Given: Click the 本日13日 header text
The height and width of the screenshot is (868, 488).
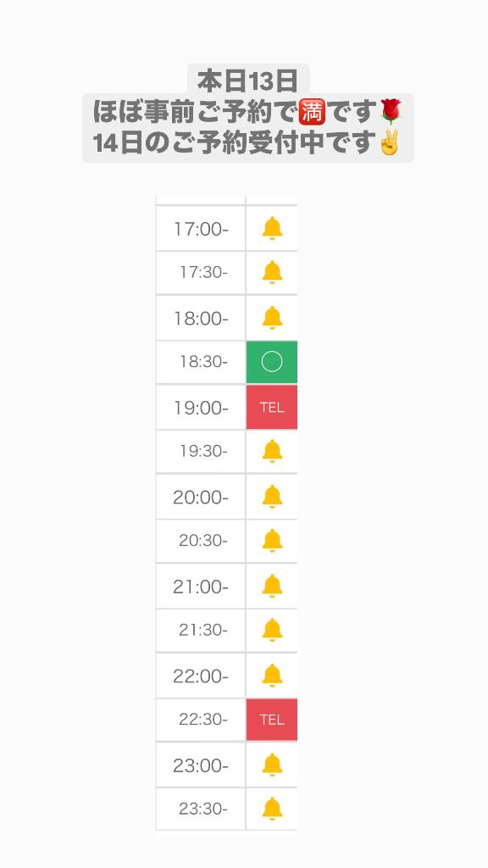Looking at the screenshot, I should point(248,82).
